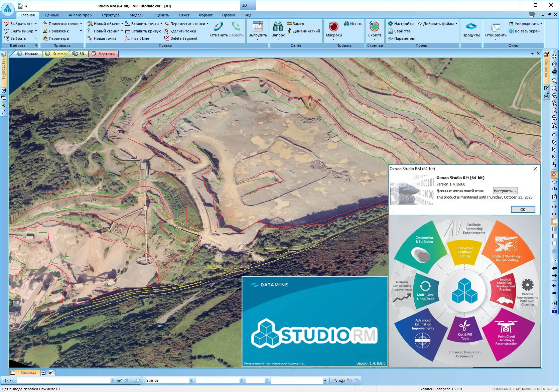Open the Данные ribbon tab

pyautogui.click(x=52, y=15)
